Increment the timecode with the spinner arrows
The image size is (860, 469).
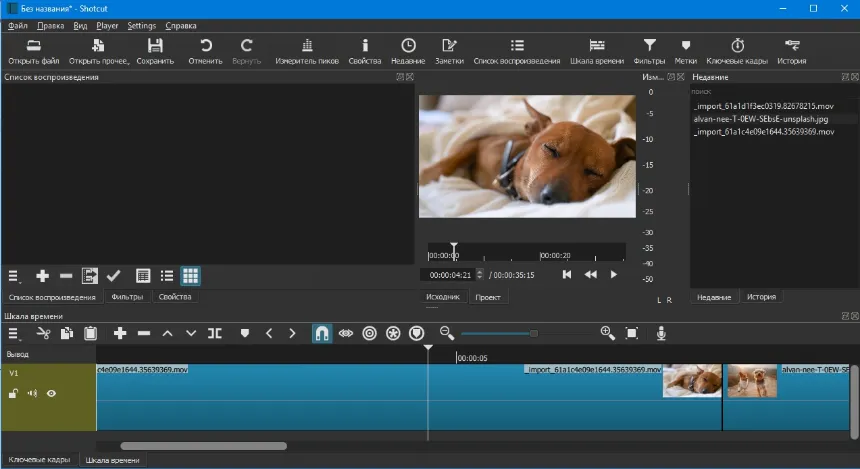[480, 272]
